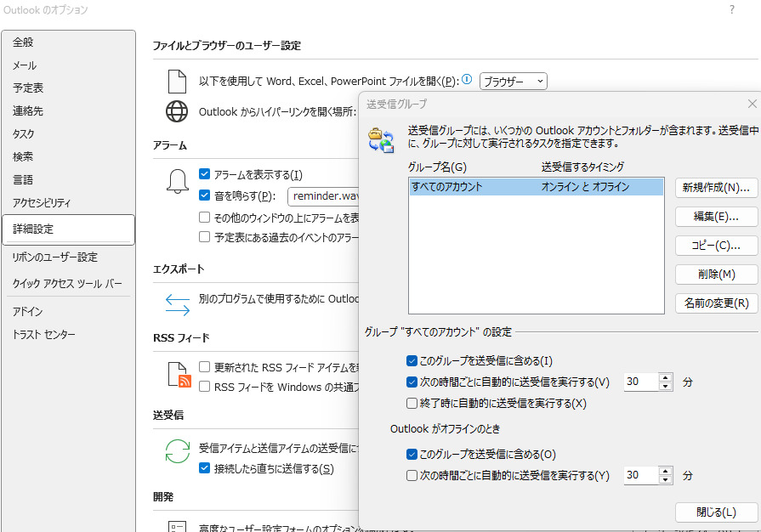761x532 pixels.
Task: Open the ブラウザー dropdown
Action: 514,82
